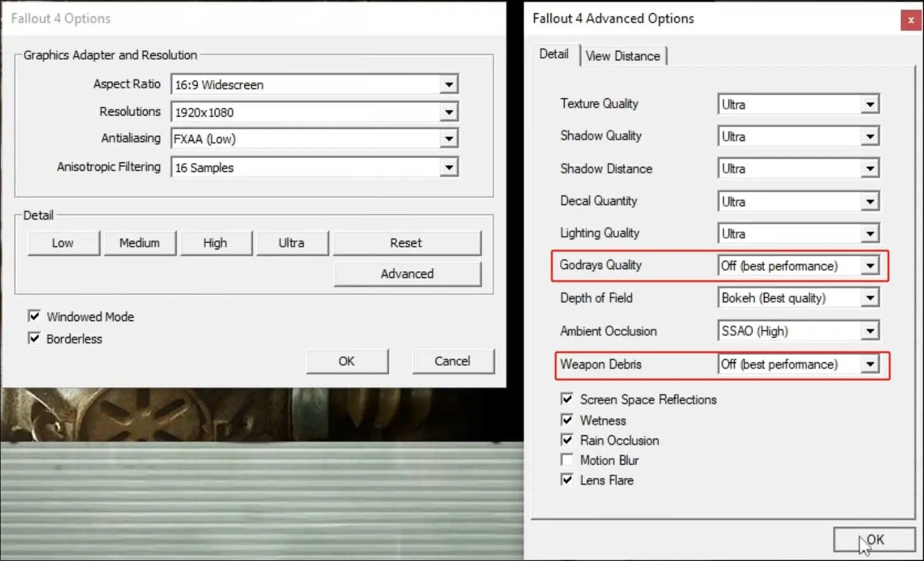924x561 pixels.
Task: Uncheck Screen Space Reflections
Action: pos(567,399)
